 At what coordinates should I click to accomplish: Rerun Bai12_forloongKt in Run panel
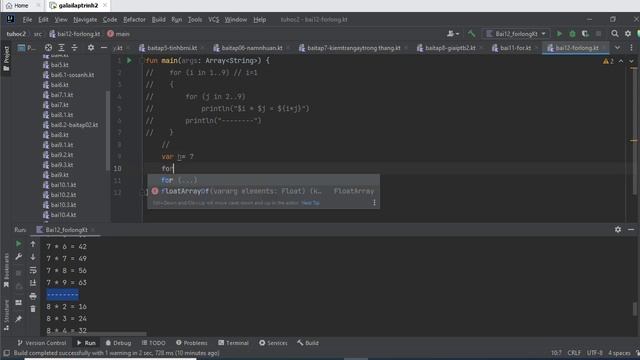pos(18,244)
